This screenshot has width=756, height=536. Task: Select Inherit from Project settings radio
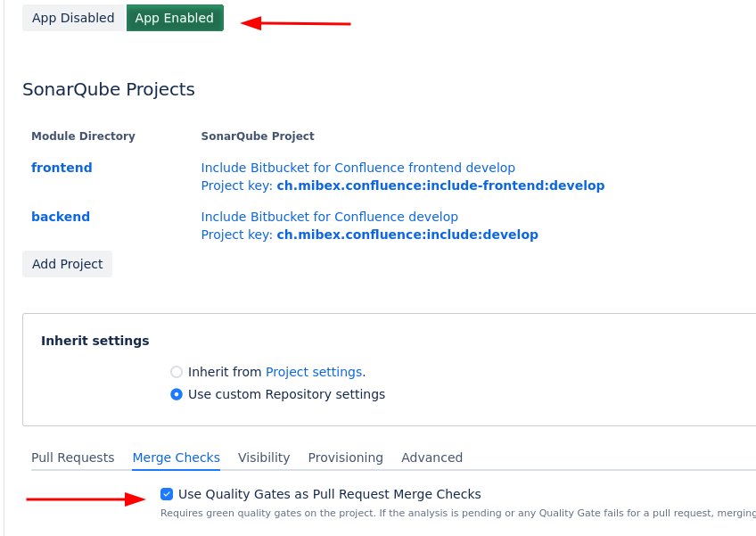[x=177, y=372]
